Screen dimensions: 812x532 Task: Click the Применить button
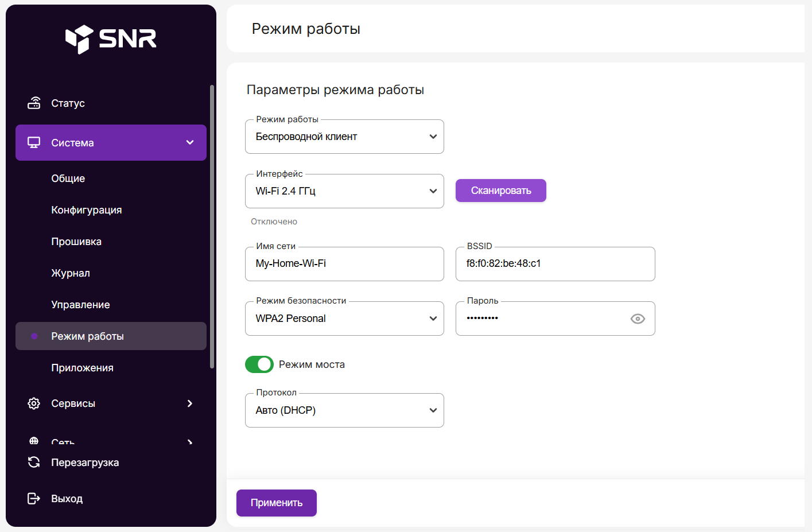(277, 503)
